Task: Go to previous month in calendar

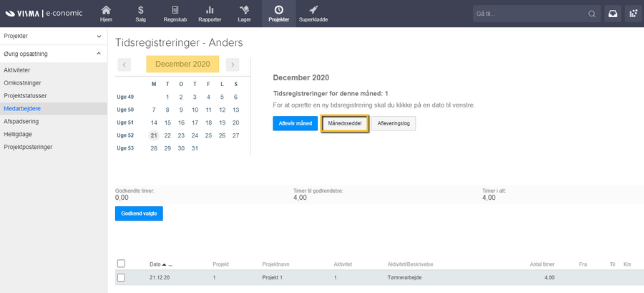Action: click(x=125, y=64)
